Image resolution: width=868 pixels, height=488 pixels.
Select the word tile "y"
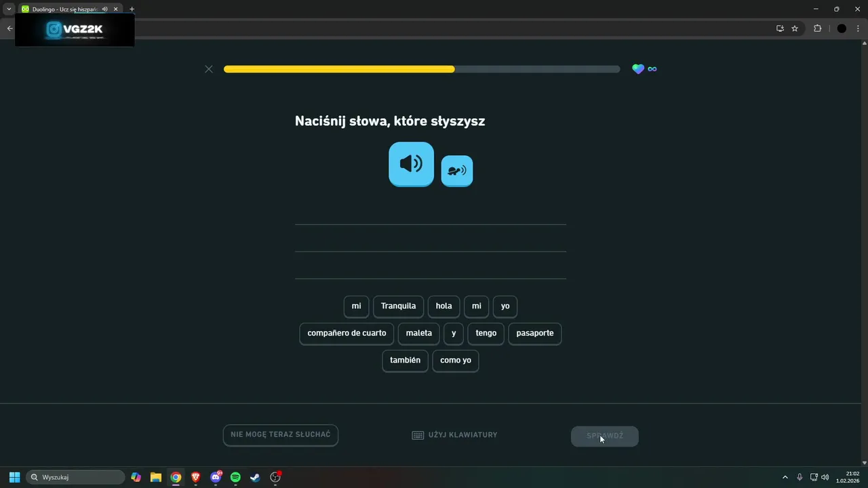tap(454, 333)
